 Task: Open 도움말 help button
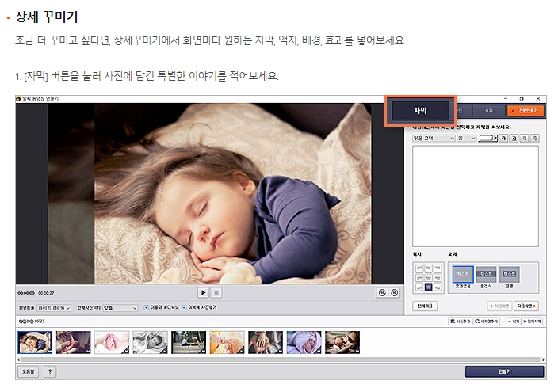[28, 371]
